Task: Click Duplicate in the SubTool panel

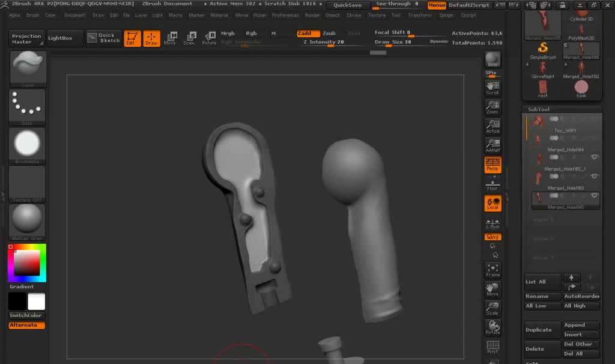Action: [542, 330]
